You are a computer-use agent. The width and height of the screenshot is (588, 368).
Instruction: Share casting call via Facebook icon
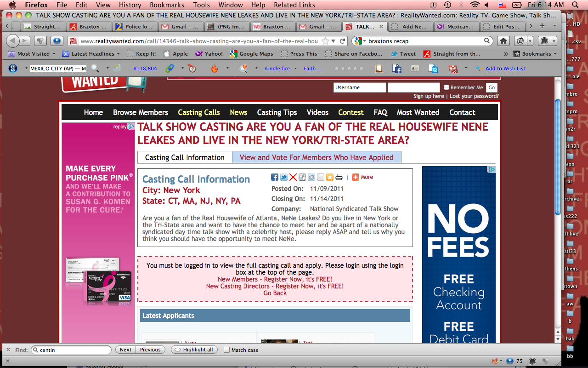[275, 177]
